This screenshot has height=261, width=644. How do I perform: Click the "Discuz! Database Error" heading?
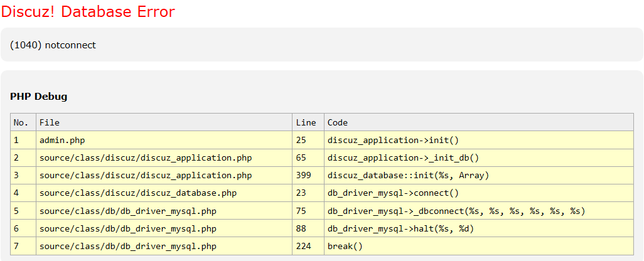pos(88,12)
